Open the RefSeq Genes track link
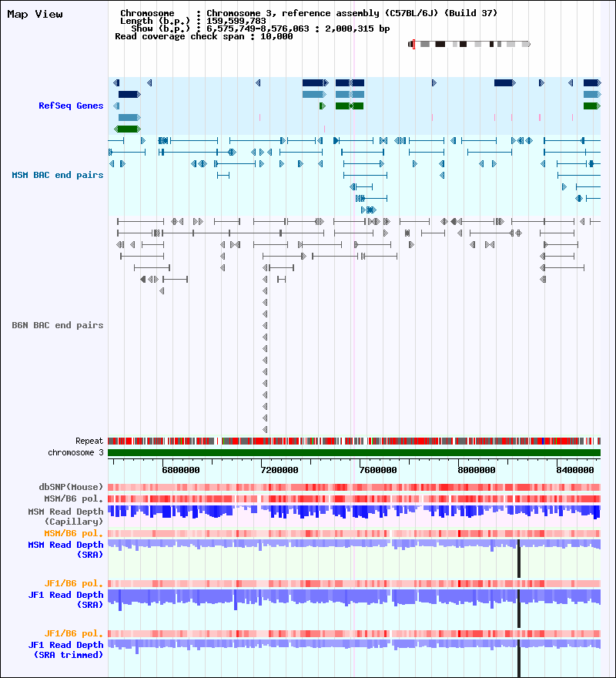 pos(71,106)
